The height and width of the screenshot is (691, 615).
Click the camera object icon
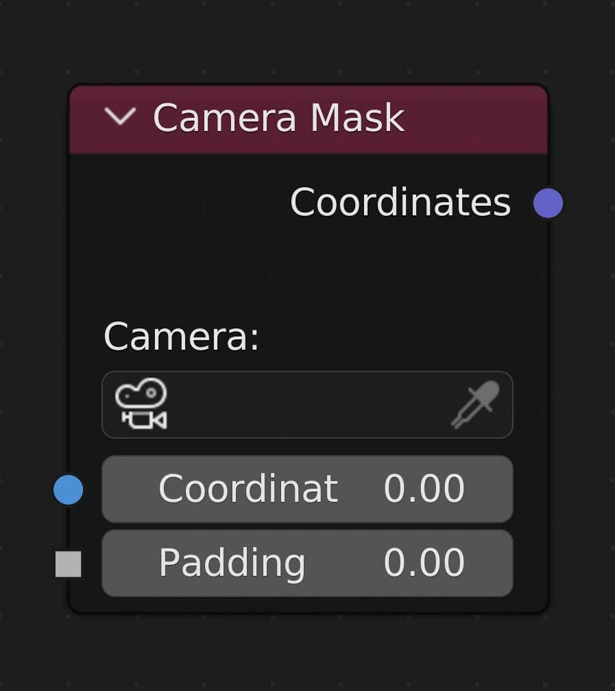coord(141,405)
